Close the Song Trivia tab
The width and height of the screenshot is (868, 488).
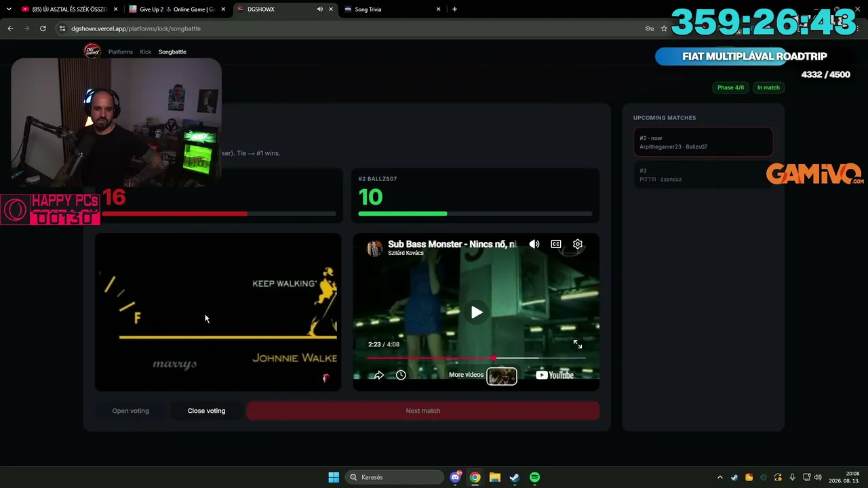[x=439, y=9]
